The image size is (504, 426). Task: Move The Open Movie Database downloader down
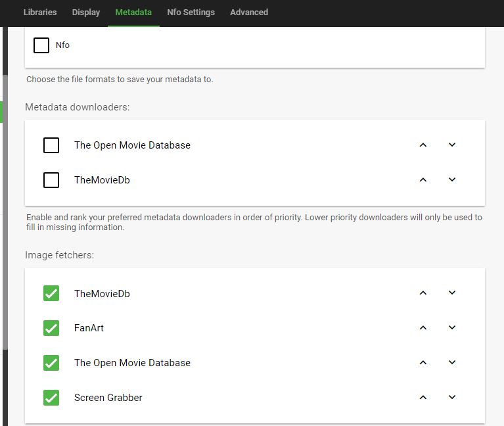pos(452,145)
